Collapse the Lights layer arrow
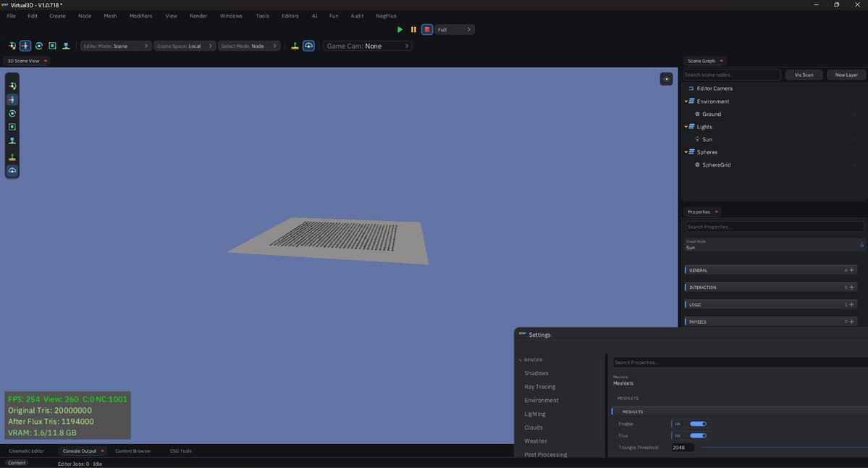This screenshot has width=868, height=468. 686,127
